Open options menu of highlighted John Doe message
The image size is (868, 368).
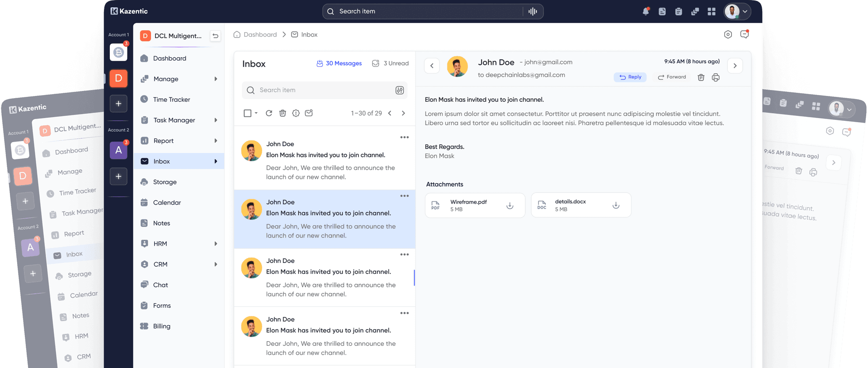(405, 196)
